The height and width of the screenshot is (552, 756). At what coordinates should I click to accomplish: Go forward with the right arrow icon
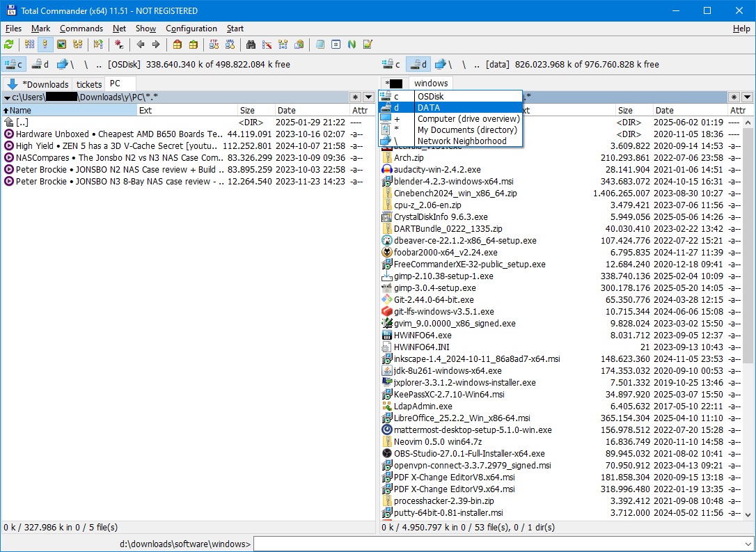click(x=156, y=45)
